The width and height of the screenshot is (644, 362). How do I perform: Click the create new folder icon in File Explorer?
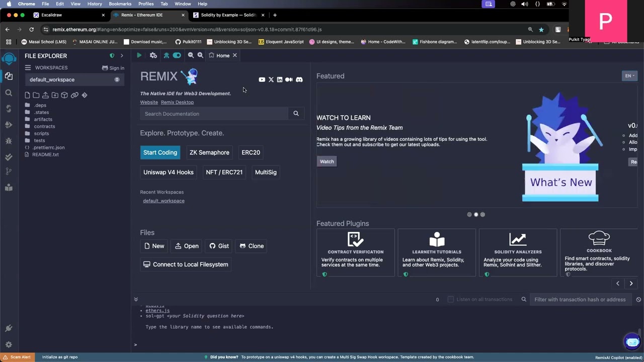36,95
